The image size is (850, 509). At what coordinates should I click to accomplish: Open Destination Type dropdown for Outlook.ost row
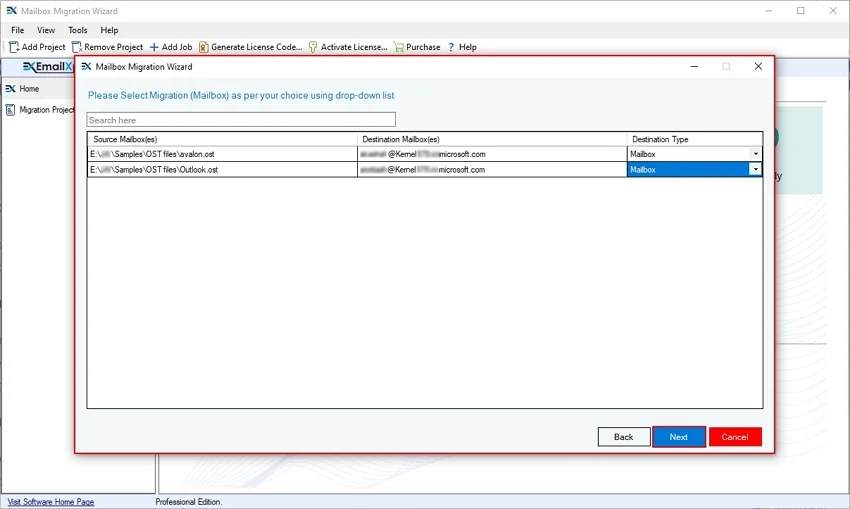755,169
